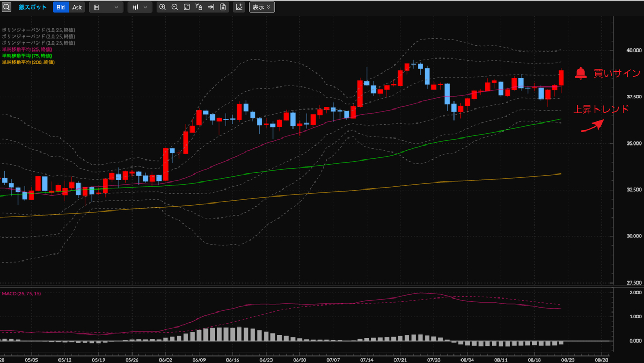Click the 32.500 price axis label
This screenshot has width=644, height=363.
[x=633, y=190]
